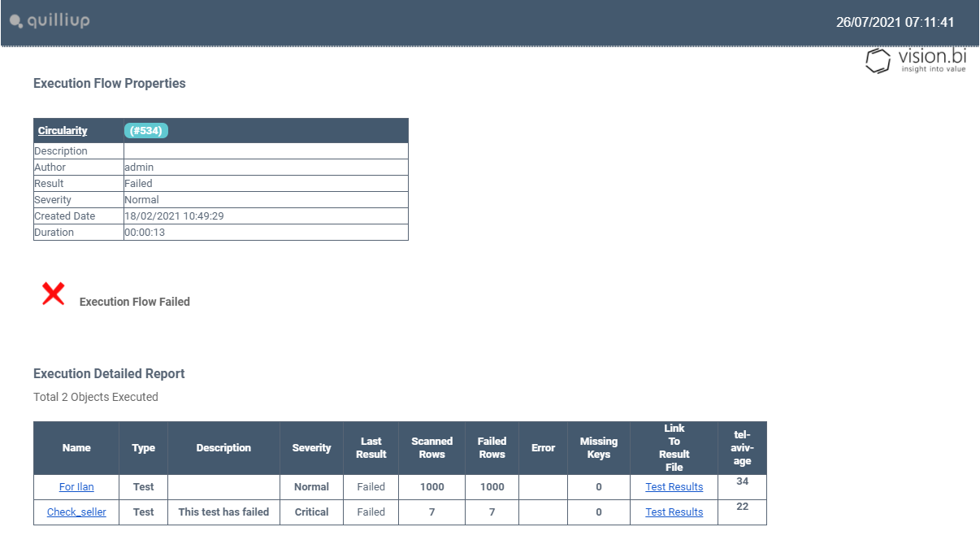Click the Author value admin
Viewport: 980px width, 540px height.
pyautogui.click(x=139, y=168)
